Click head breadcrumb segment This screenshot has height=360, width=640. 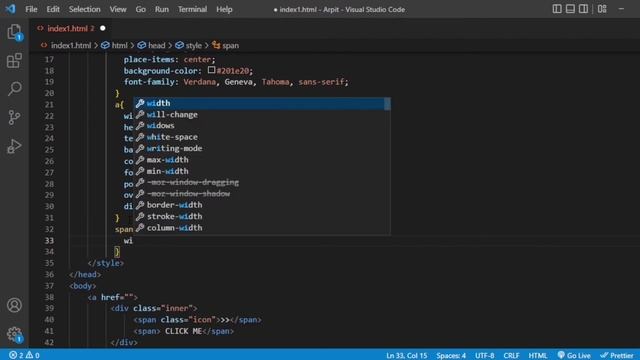pyautogui.click(x=157, y=45)
